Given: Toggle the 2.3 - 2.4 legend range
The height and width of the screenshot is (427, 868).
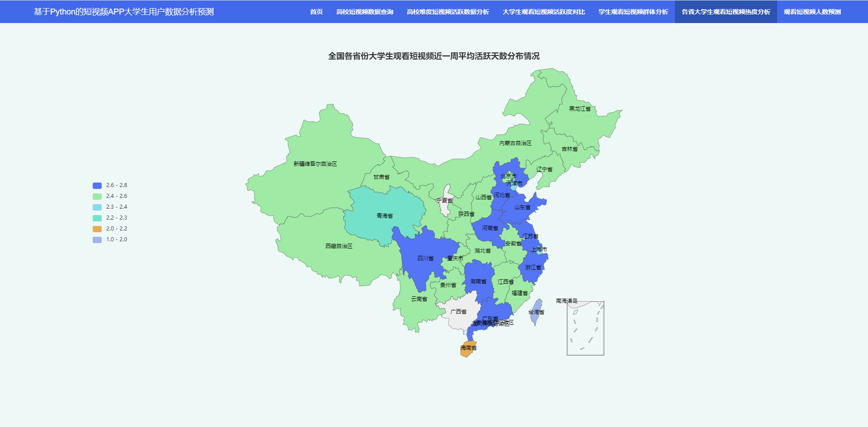Looking at the screenshot, I should pos(110,207).
